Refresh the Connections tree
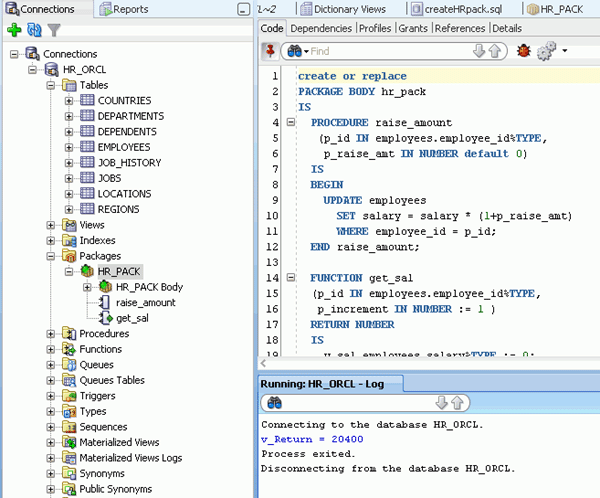This screenshot has height=498, width=600. [x=33, y=31]
